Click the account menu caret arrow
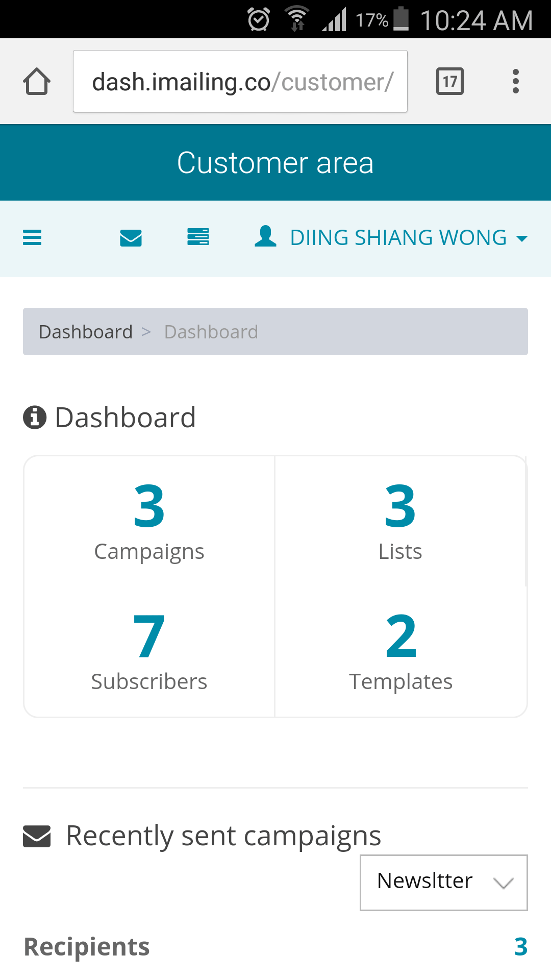The width and height of the screenshot is (551, 980). 521,238
